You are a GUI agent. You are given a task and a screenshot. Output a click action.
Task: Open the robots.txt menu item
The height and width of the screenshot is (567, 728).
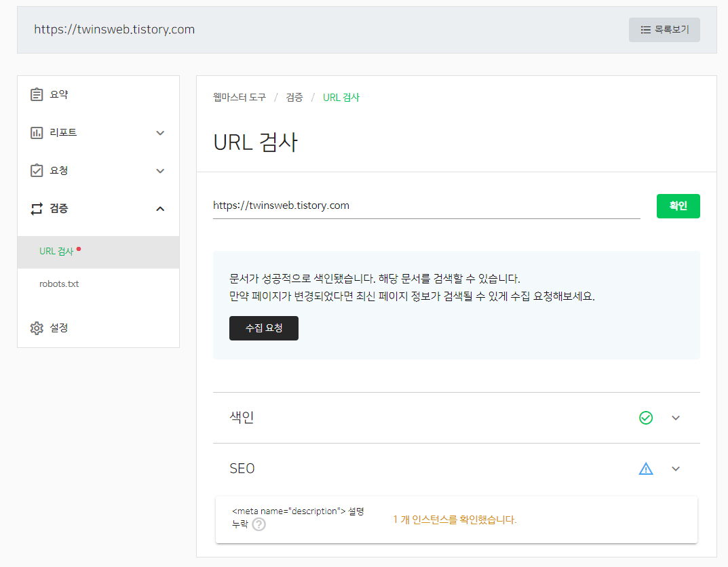tap(60, 283)
